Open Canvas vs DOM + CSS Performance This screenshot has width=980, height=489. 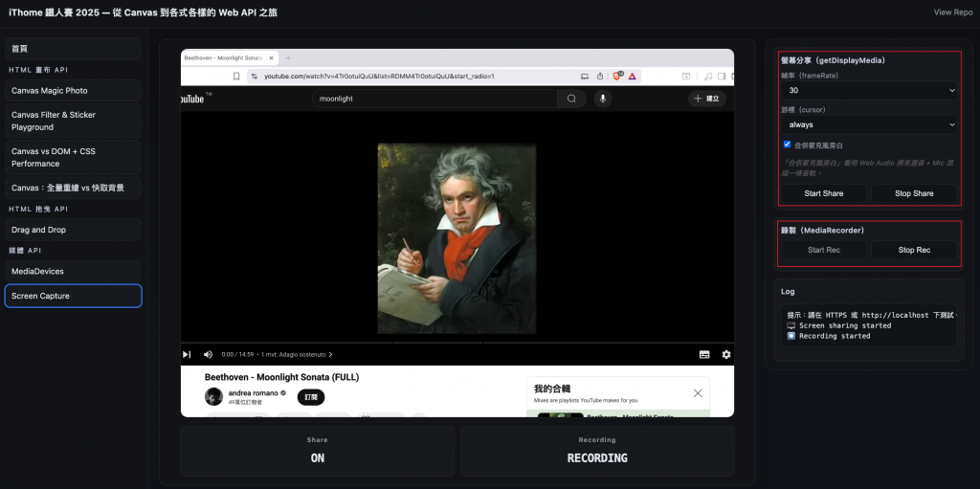(73, 157)
